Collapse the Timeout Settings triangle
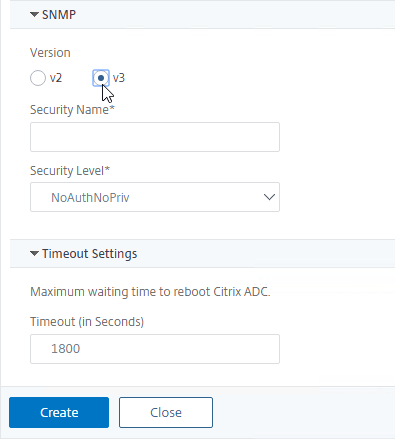395x439 pixels. 34,254
